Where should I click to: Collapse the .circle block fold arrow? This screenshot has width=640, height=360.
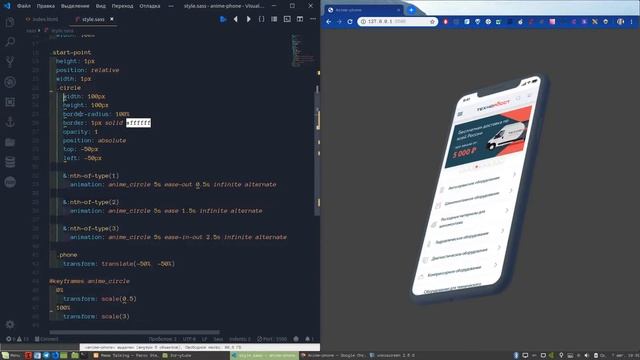[x=51, y=90]
